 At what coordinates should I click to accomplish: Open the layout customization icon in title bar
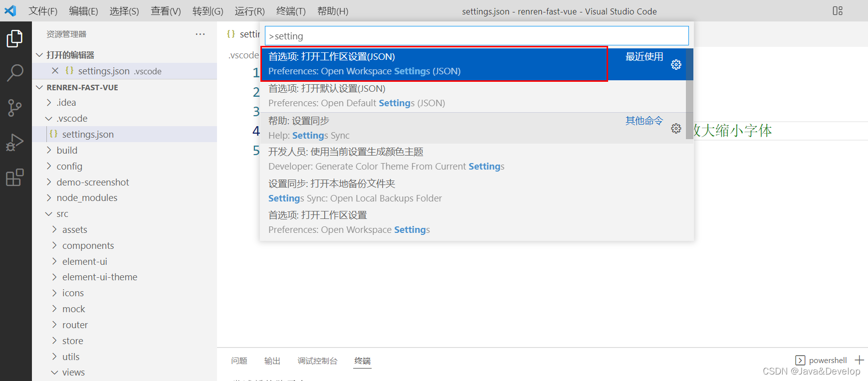click(838, 10)
